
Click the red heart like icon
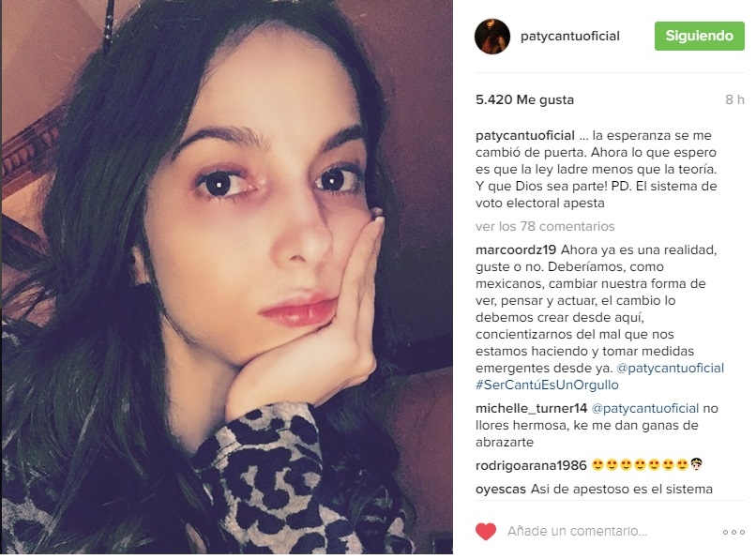486,532
